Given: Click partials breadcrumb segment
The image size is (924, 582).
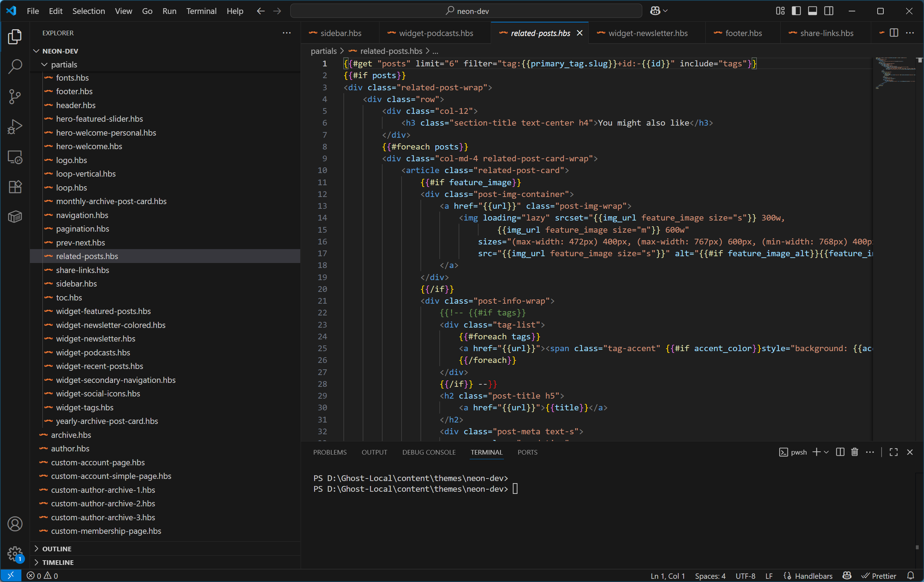Looking at the screenshot, I should [323, 51].
